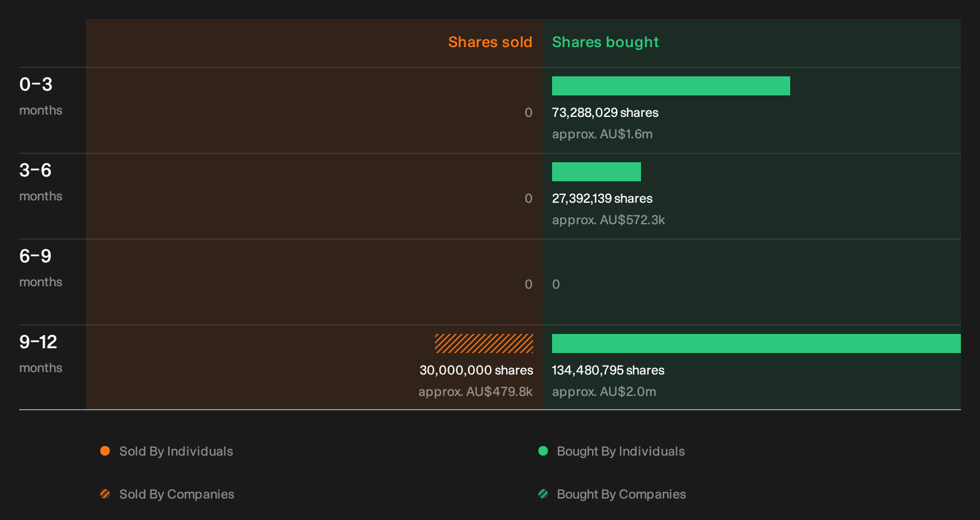Select the approx. AU$572.3k value
980x520 pixels.
[608, 220]
